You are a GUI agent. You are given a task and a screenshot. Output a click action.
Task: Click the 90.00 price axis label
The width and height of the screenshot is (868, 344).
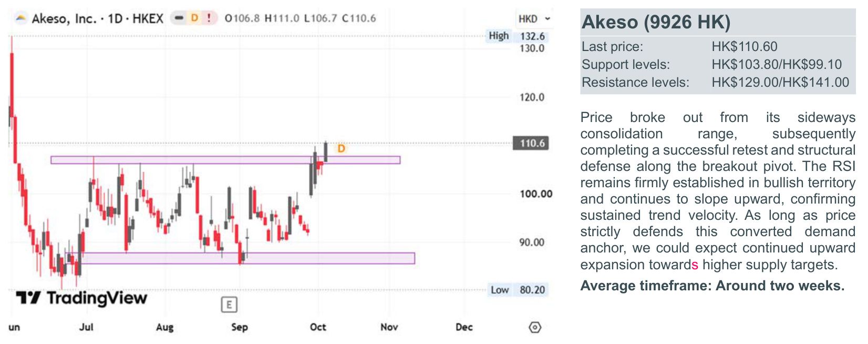coord(532,242)
